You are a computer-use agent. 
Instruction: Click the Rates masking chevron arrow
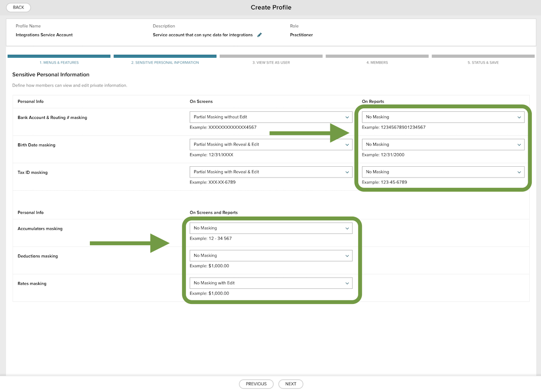347,283
